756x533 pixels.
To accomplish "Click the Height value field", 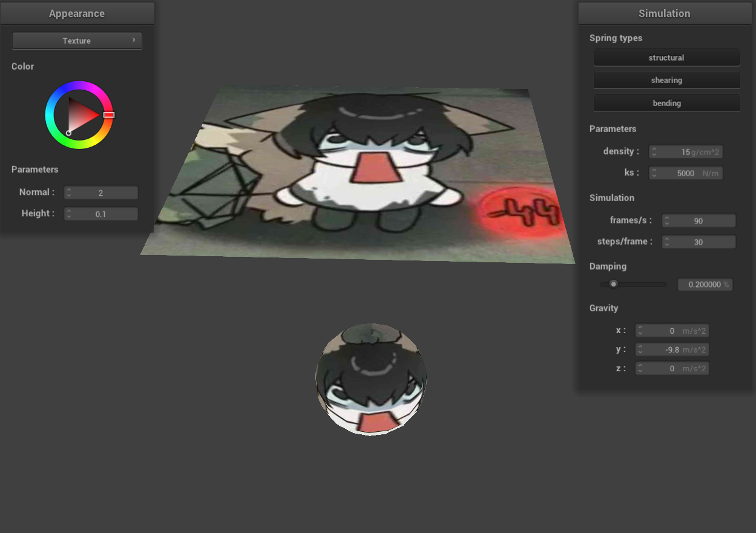I will pos(101,214).
